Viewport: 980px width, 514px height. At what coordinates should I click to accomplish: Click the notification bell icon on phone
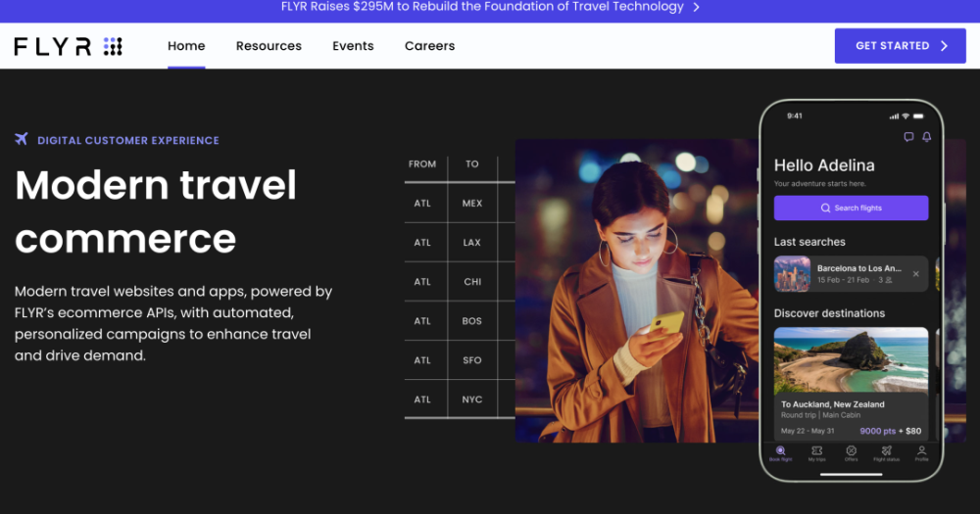pos(927,137)
